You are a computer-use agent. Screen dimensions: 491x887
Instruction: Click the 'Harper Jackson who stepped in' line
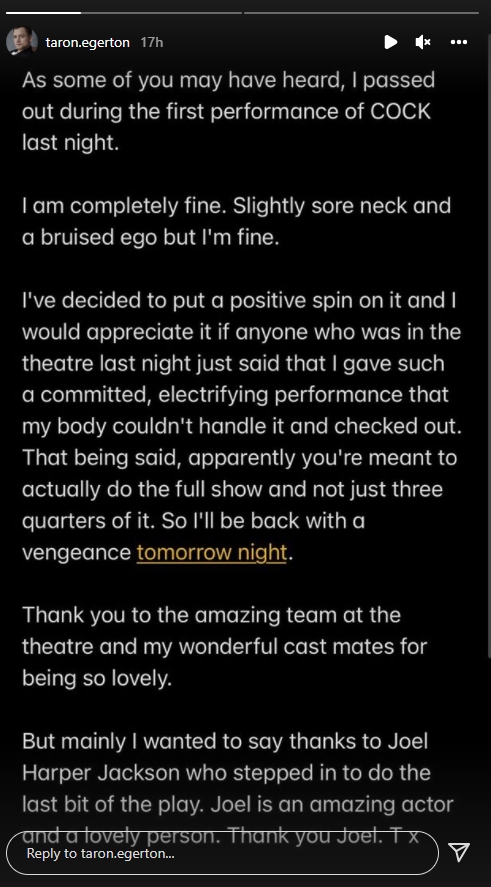pos(226,773)
